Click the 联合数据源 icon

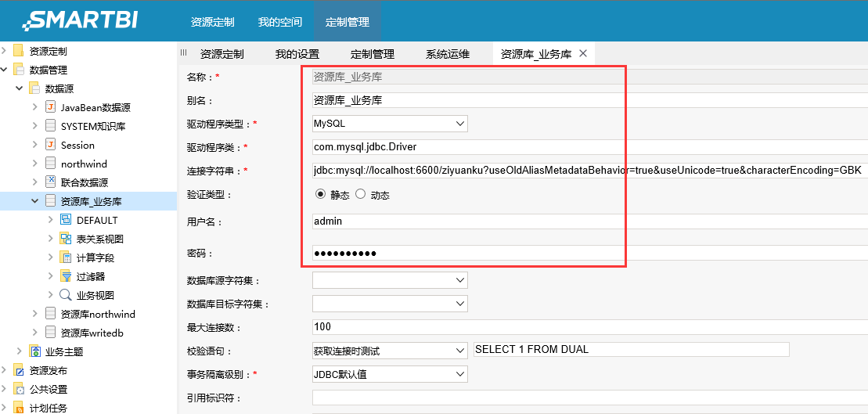[x=50, y=182]
